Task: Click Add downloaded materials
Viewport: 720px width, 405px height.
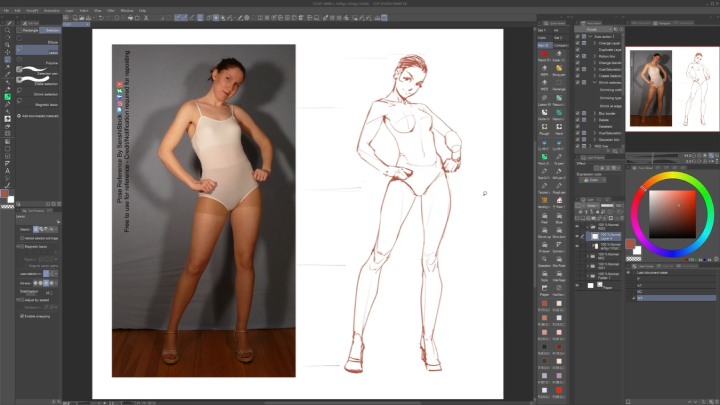Action: pos(38,116)
